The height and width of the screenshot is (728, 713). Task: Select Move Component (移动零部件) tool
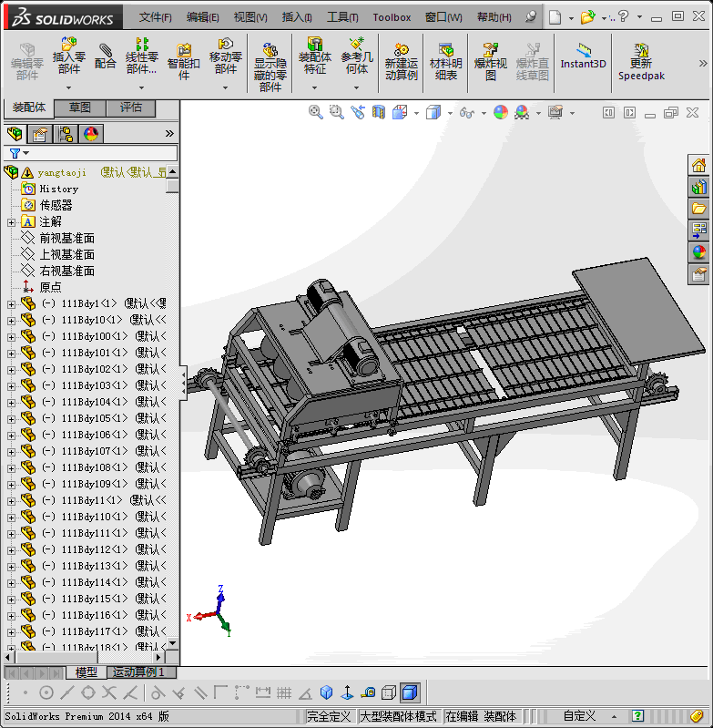click(226, 56)
